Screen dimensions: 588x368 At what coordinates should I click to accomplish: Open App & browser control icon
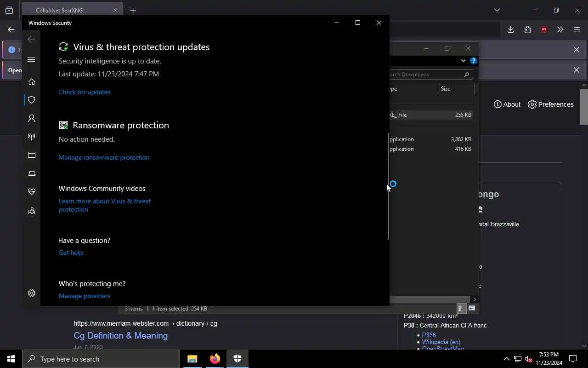32,155
